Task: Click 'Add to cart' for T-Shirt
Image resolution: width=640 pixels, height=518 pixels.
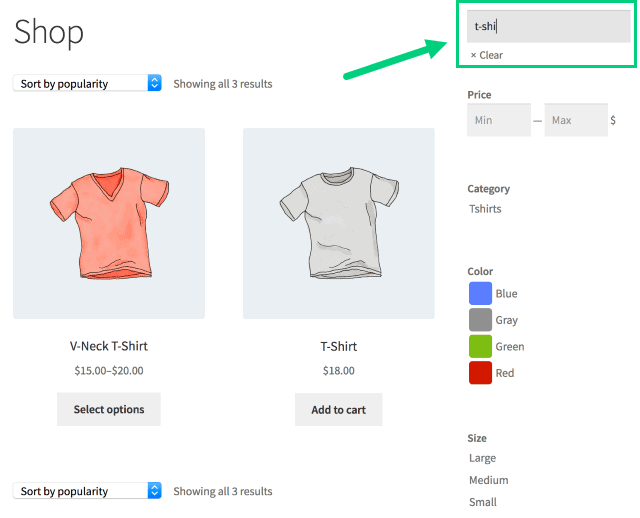Action: pos(339,410)
